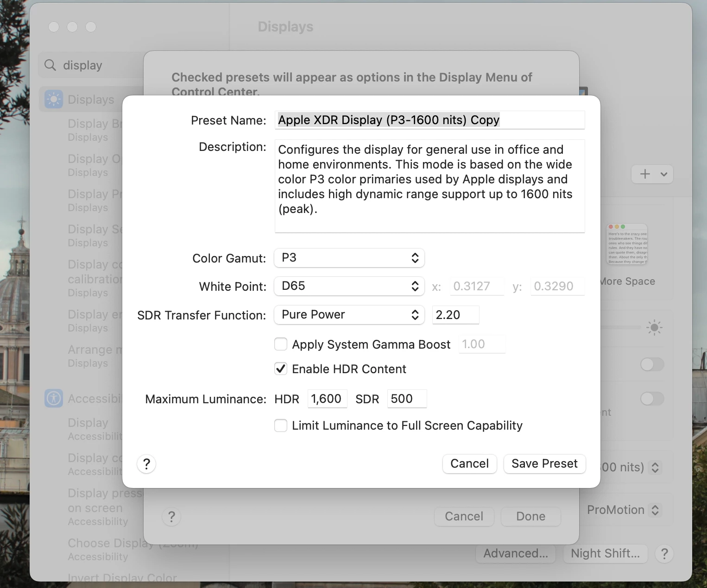Click the brightness slider track
Image resolution: width=707 pixels, height=588 pixels.
pos(621,328)
